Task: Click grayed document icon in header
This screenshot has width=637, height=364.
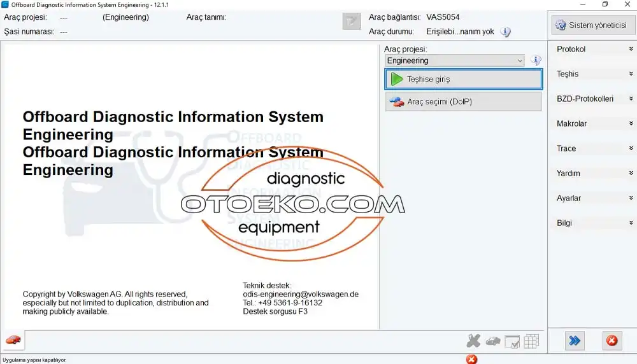Action: [x=352, y=22]
